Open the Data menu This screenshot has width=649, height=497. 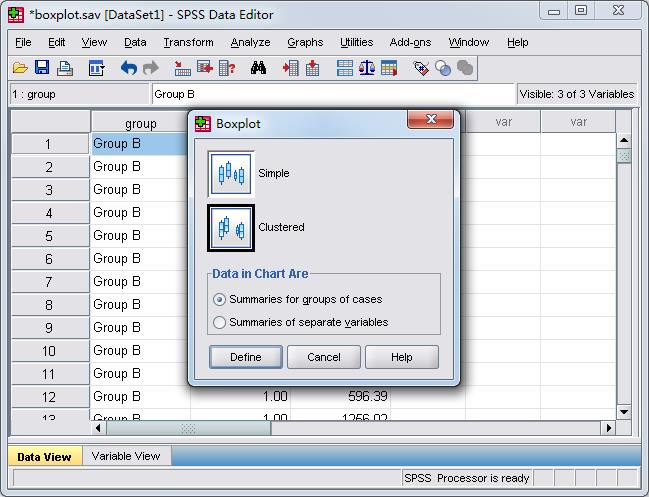point(135,42)
